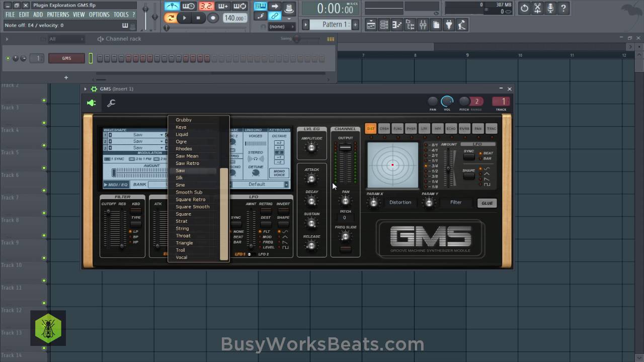Toggle GMS channel green mute light
Image resolution: width=644 pixels, height=362 pixels.
(8, 58)
